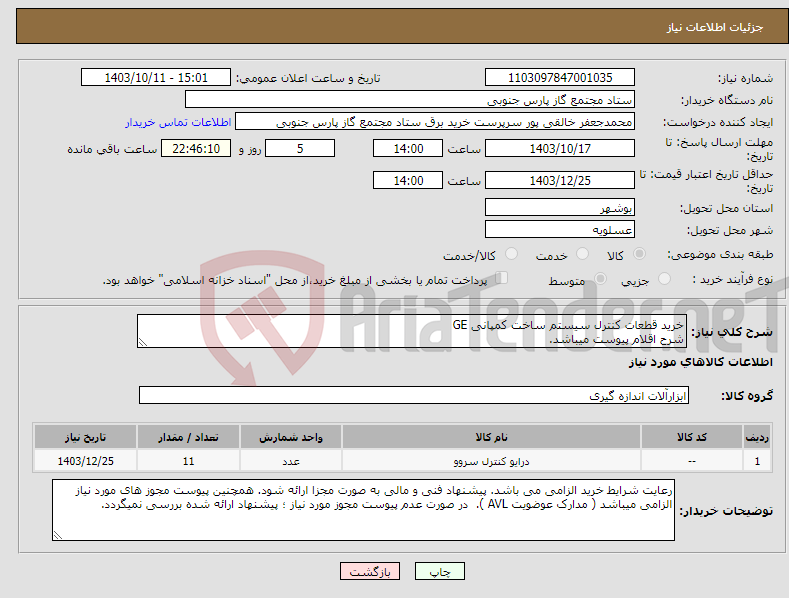Click the price validity time 14:00 field

408,180
